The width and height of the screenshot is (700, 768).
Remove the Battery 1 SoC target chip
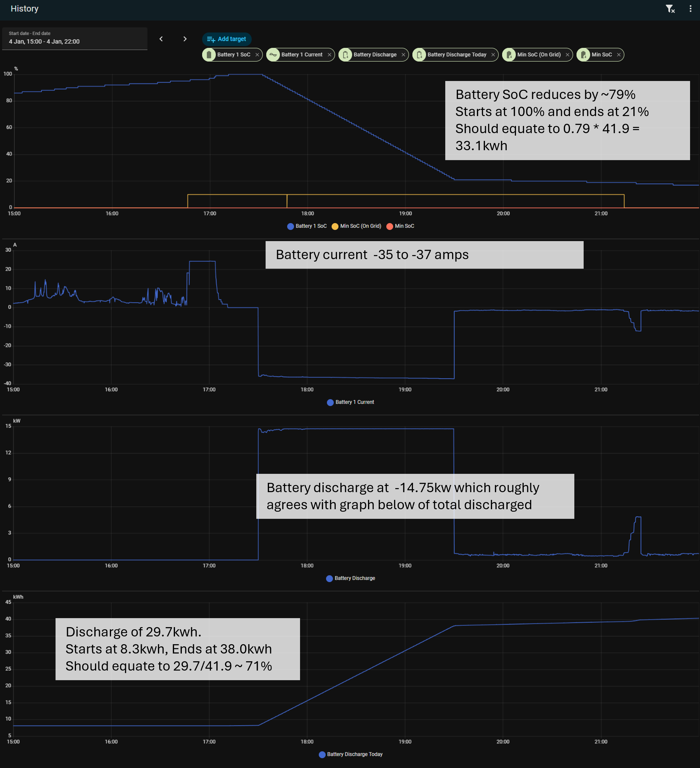(x=258, y=55)
